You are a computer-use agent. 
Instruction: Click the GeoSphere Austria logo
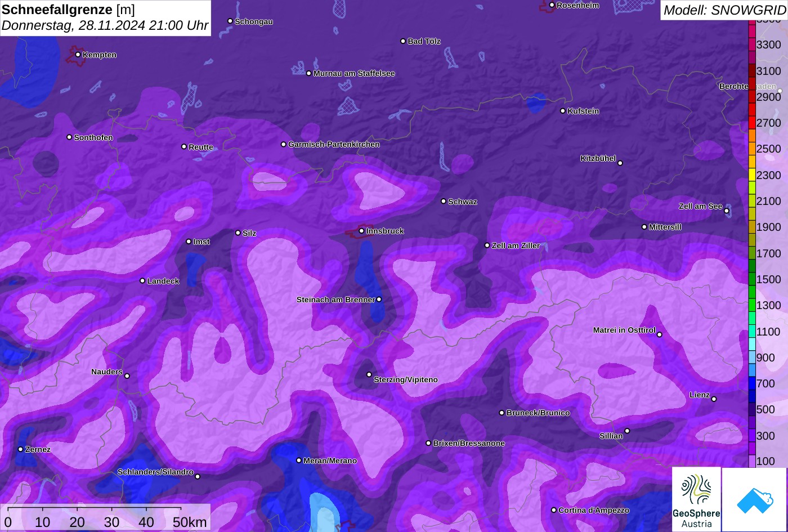pos(696,499)
